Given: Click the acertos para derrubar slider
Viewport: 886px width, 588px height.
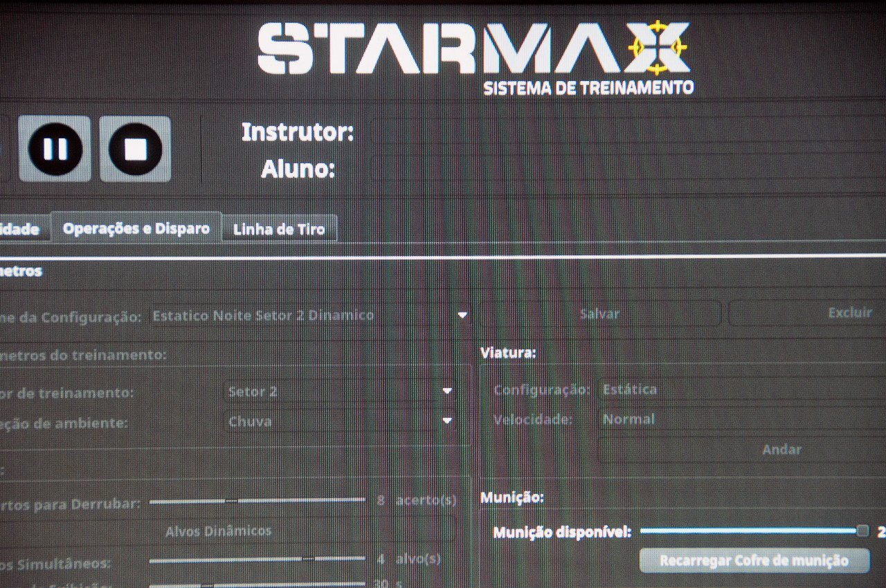Looking at the screenshot, I should click(x=257, y=500).
